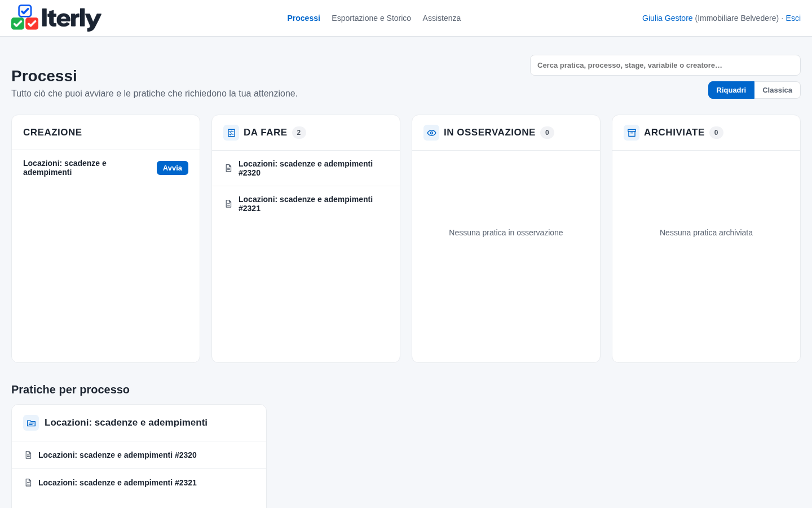Viewport: 812px width, 508px height.
Task: Click the Locazioni process group heading
Action: point(126,423)
